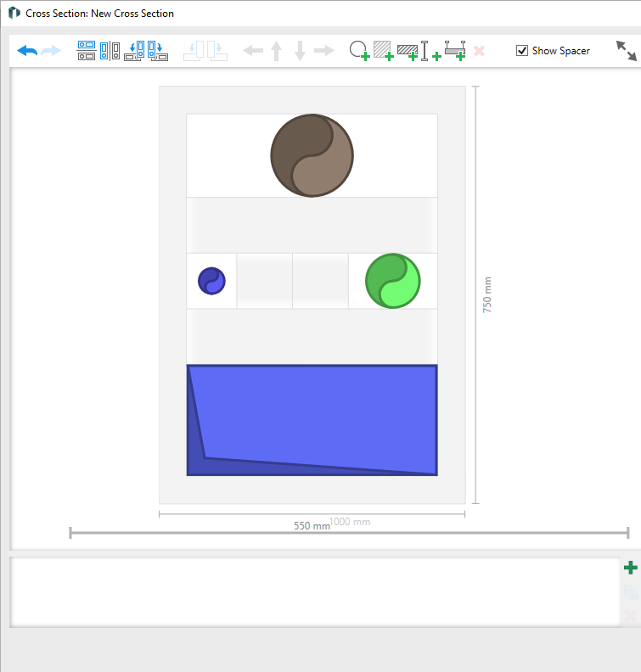The height and width of the screenshot is (672, 641).
Task: Click the faded red X beside lower panel
Action: [630, 616]
